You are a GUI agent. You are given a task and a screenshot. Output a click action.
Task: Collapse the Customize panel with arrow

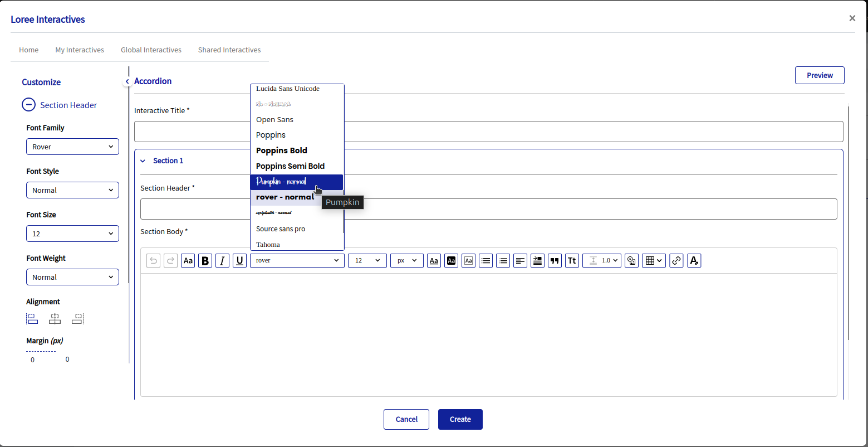pos(127,81)
